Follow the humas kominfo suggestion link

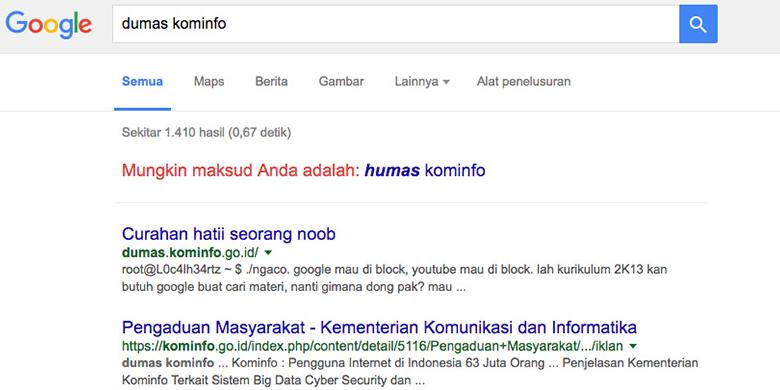pos(425,171)
